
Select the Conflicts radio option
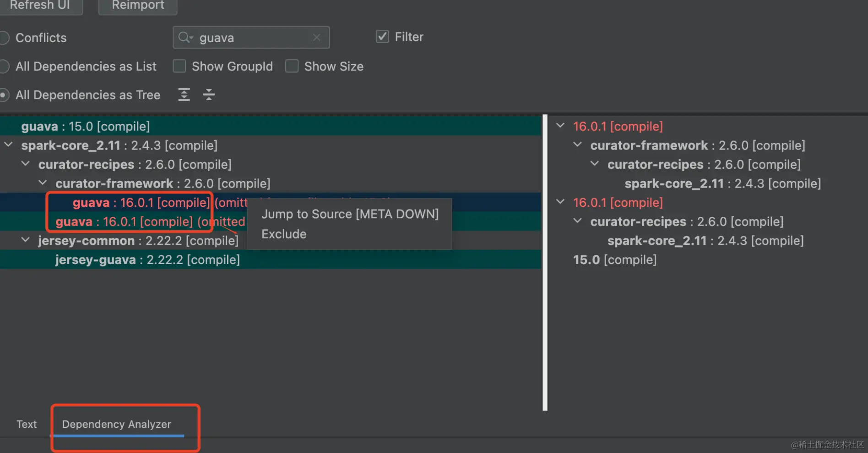[x=5, y=38]
